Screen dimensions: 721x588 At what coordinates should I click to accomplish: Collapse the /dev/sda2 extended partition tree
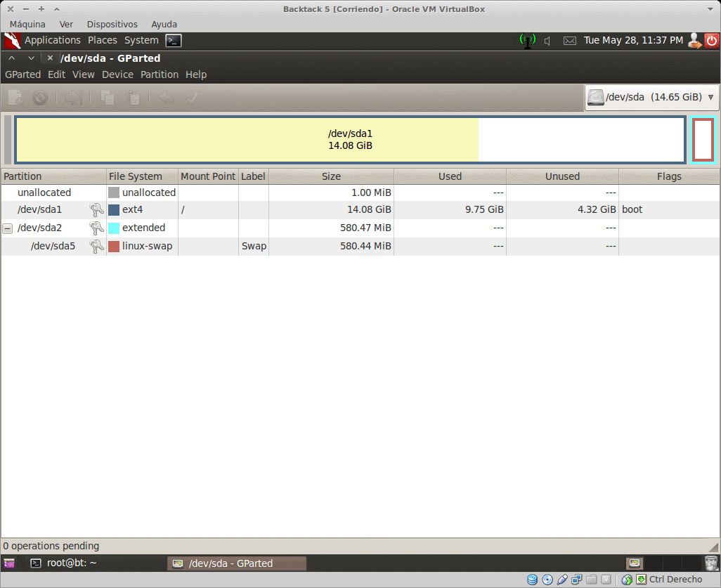pyautogui.click(x=8, y=228)
